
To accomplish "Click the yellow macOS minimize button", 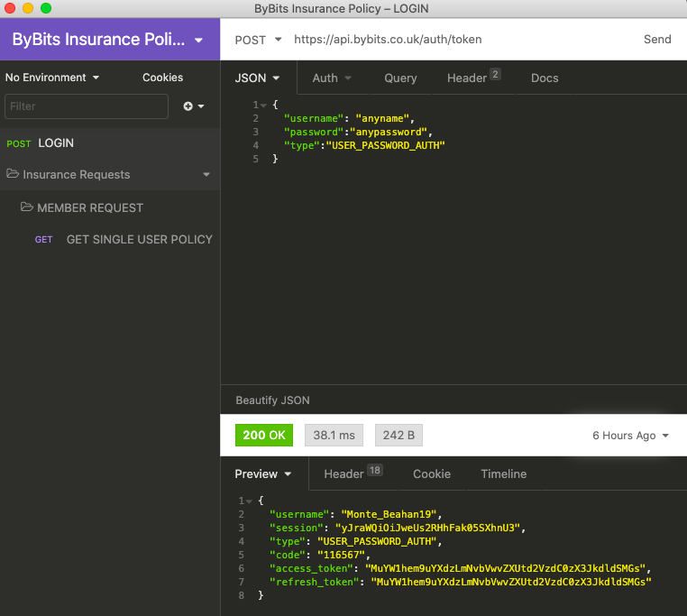I will click(x=28, y=8).
